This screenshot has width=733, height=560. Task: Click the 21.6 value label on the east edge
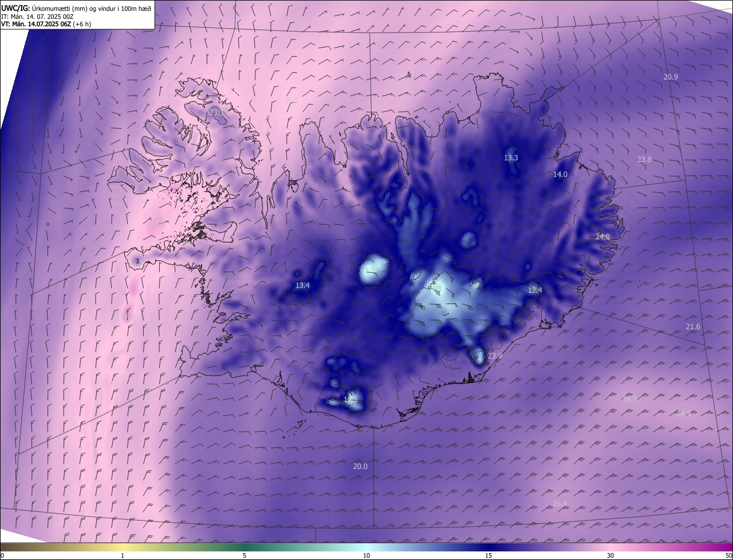click(693, 327)
